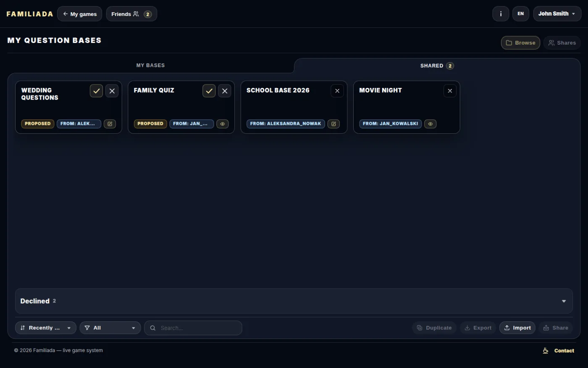The width and height of the screenshot is (588, 368).
Task: Open the Recently sort dropdown
Action: (46, 328)
